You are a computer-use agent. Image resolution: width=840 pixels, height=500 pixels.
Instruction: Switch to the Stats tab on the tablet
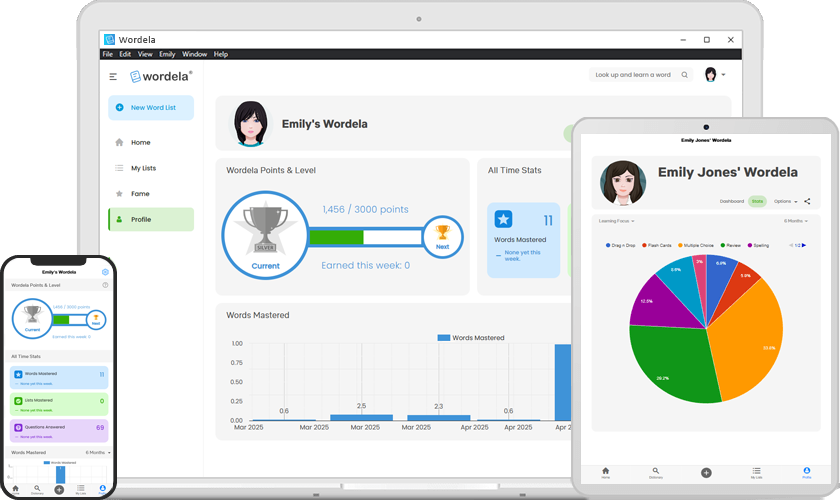757,202
